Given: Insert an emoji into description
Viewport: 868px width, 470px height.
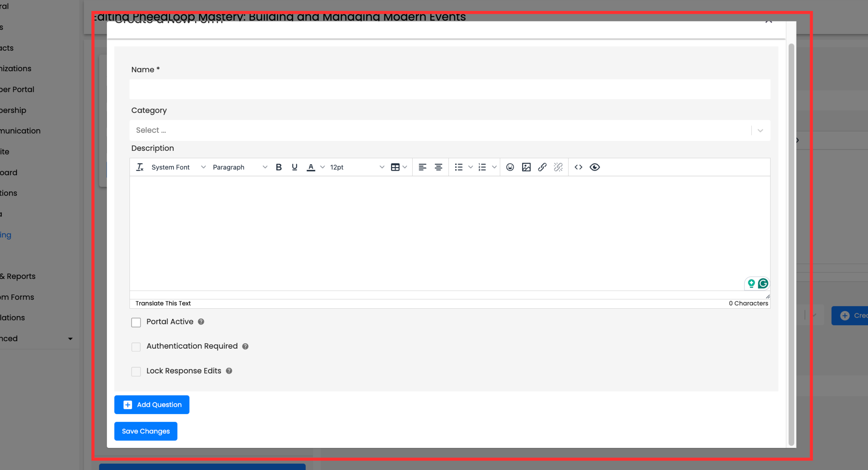Looking at the screenshot, I should pyautogui.click(x=510, y=167).
